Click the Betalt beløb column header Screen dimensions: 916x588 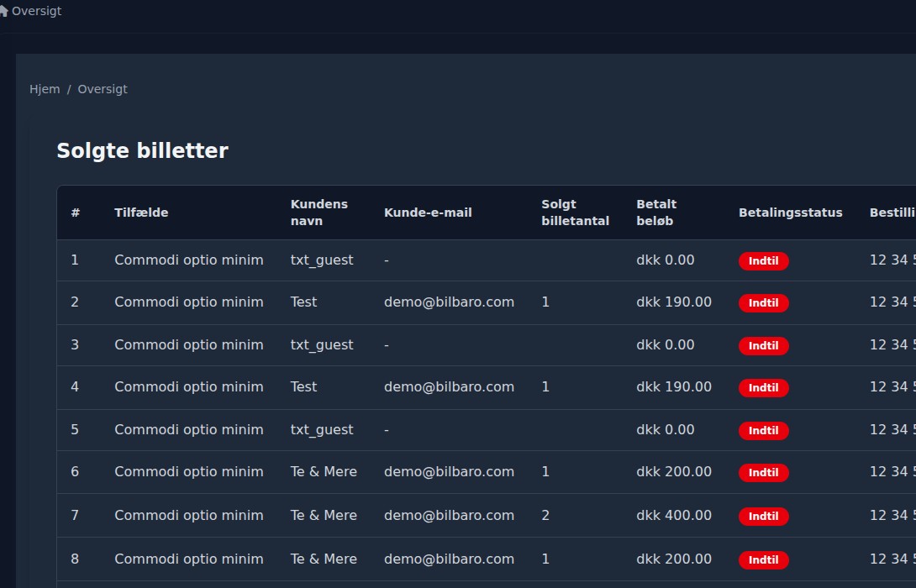[656, 213]
